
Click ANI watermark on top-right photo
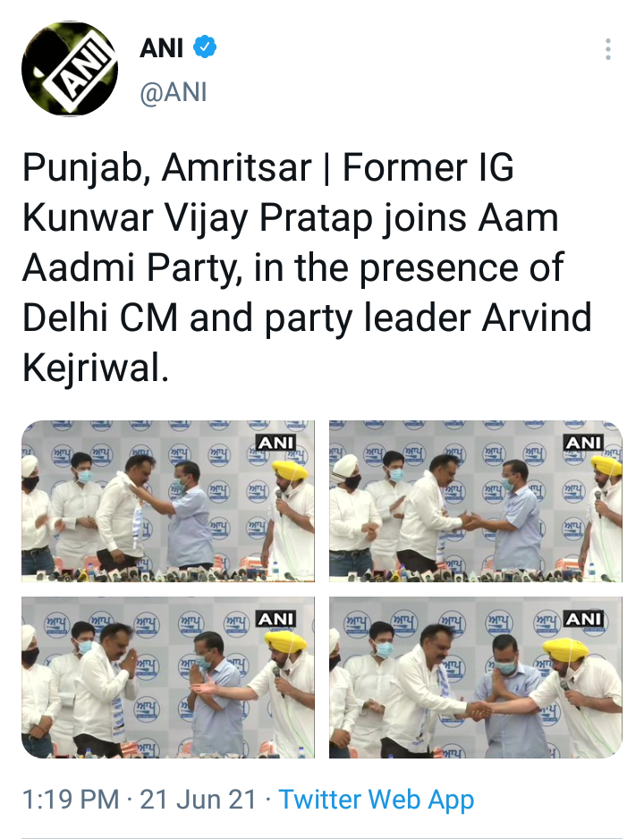583,443
